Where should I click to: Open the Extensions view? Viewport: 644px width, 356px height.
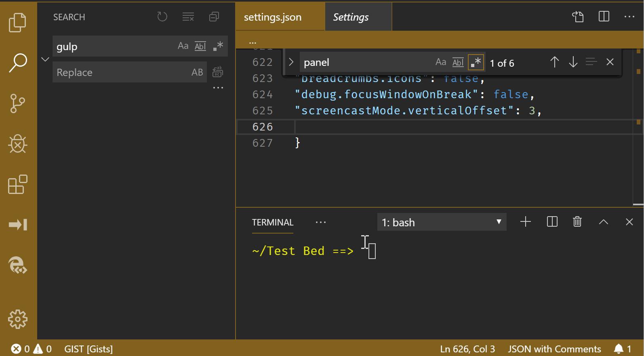point(17,185)
